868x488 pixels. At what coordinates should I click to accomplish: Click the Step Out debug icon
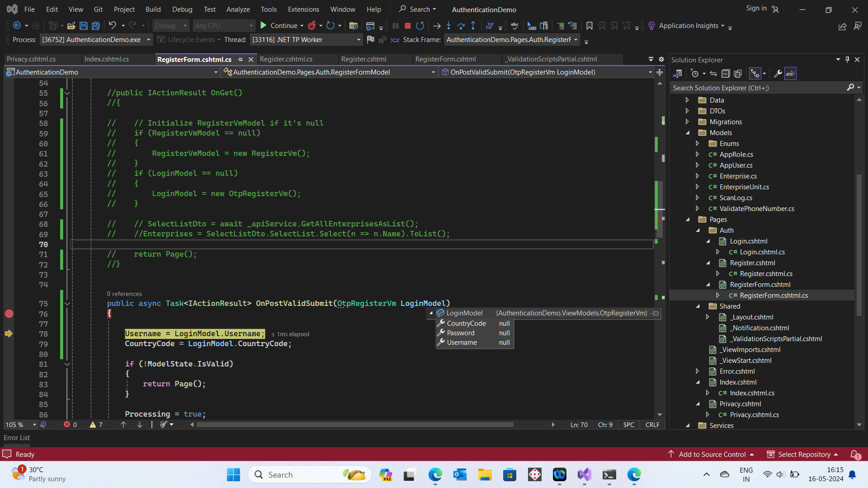[x=473, y=26]
